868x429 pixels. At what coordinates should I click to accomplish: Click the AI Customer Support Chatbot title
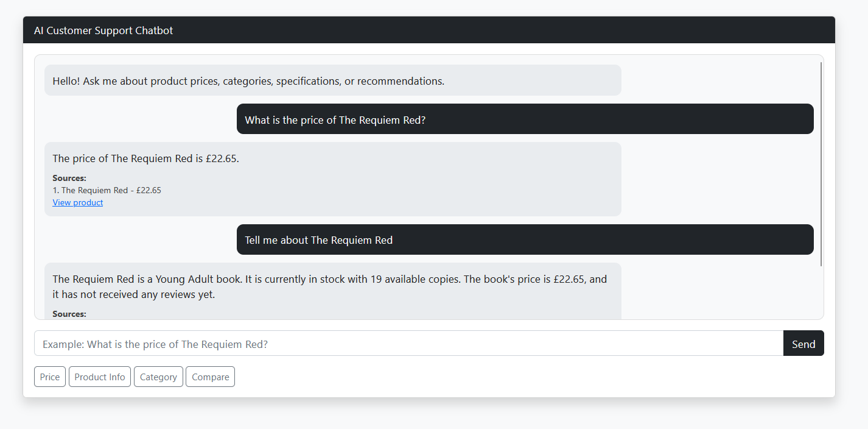[103, 30]
